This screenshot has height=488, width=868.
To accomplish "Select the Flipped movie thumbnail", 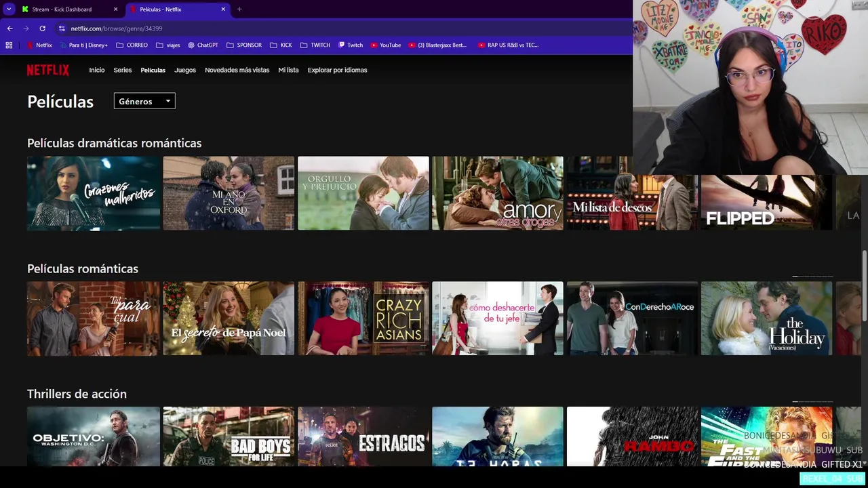I will pyautogui.click(x=766, y=202).
